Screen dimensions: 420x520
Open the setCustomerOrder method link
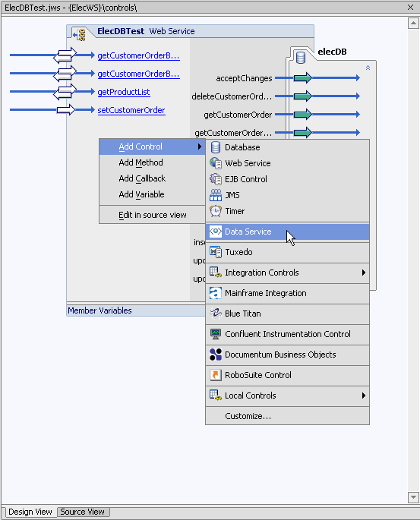pos(131,110)
